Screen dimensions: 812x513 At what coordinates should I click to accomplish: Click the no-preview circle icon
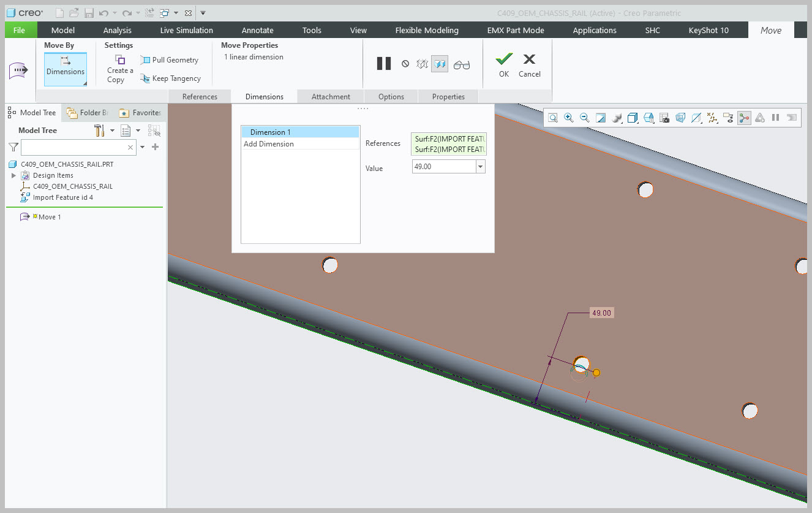coord(405,64)
